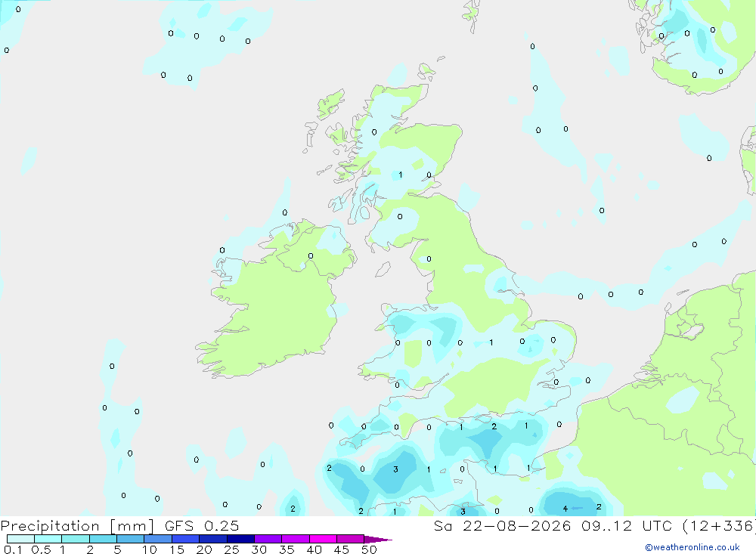
Task: Pick the 45–50 mm legend color swatch
Action: tap(351, 539)
